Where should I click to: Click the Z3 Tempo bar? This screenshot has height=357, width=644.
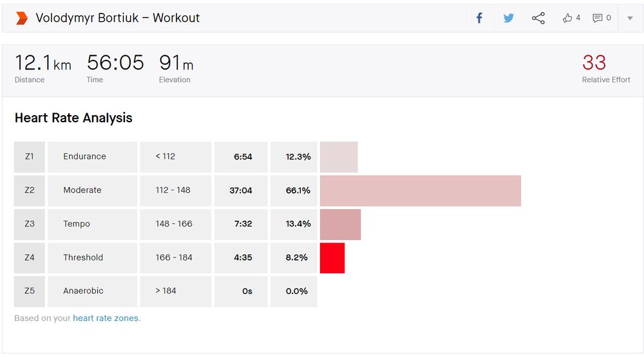[x=341, y=224]
